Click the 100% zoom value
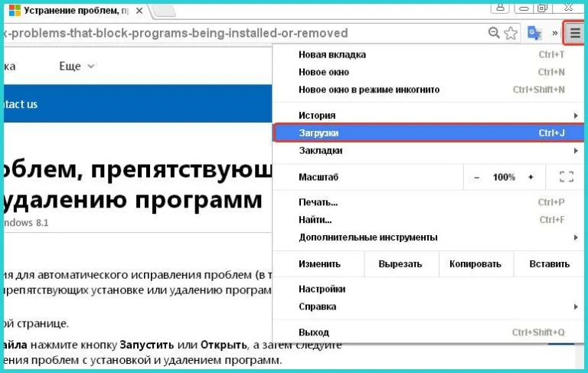Viewport: 588px width, 373px height. pos(504,177)
